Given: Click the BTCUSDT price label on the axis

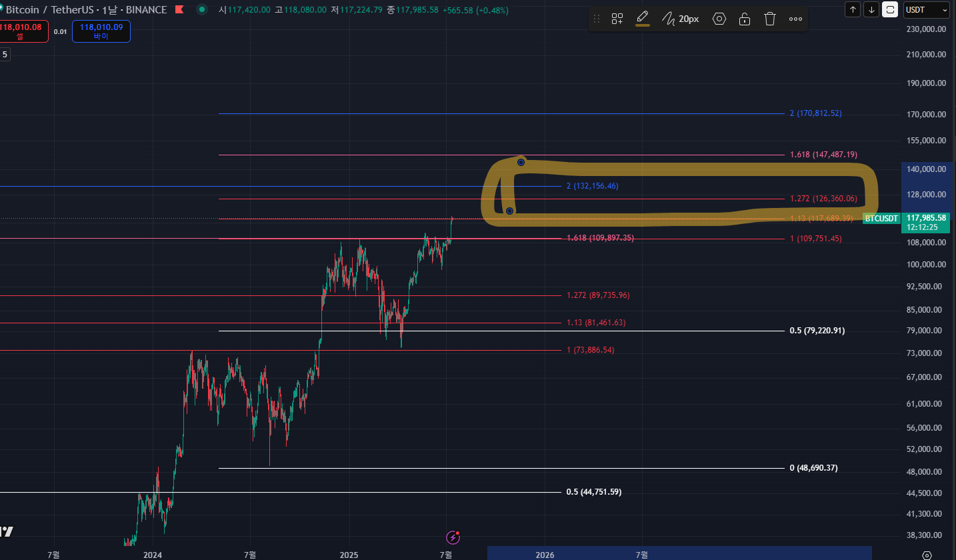Looking at the screenshot, I should pos(881,219).
